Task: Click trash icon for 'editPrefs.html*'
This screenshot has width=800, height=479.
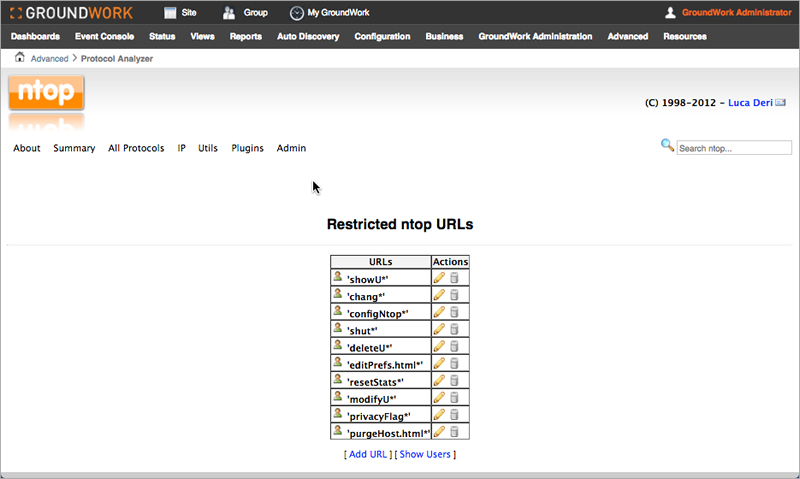Action: 454,363
